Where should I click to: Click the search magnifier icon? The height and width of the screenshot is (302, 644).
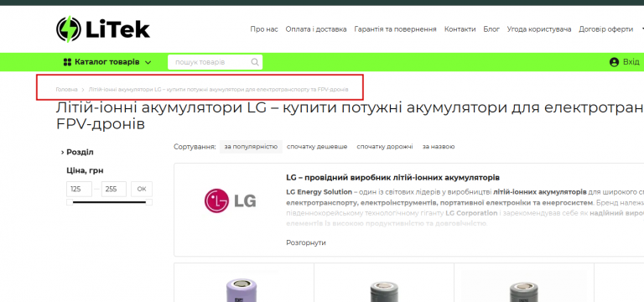tap(255, 62)
